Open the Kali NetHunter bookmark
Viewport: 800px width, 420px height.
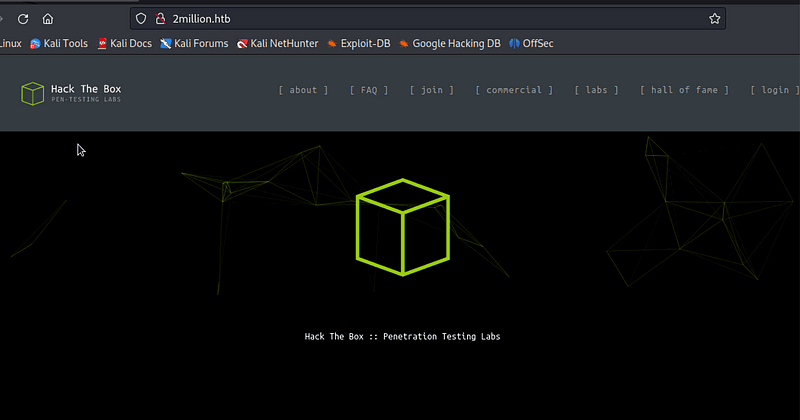pos(276,44)
